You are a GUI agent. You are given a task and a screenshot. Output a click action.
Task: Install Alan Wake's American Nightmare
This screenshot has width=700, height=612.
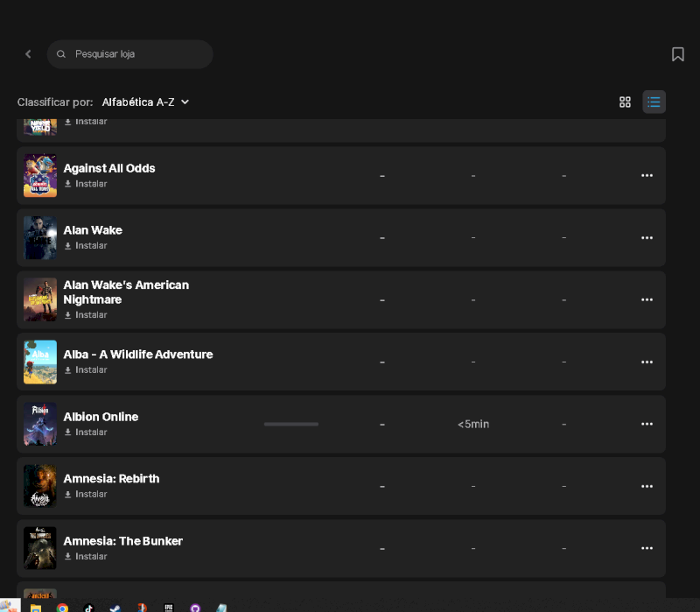tap(86, 315)
